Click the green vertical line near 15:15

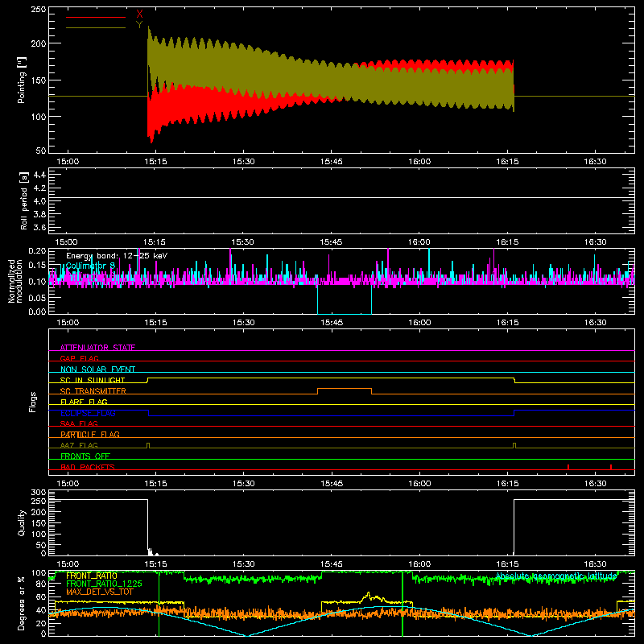(159, 604)
